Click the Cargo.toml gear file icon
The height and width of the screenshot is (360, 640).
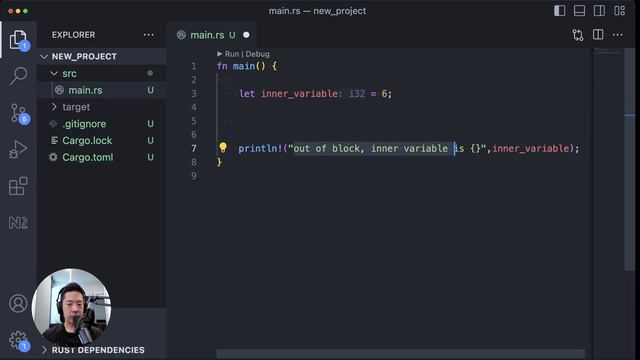click(53, 157)
